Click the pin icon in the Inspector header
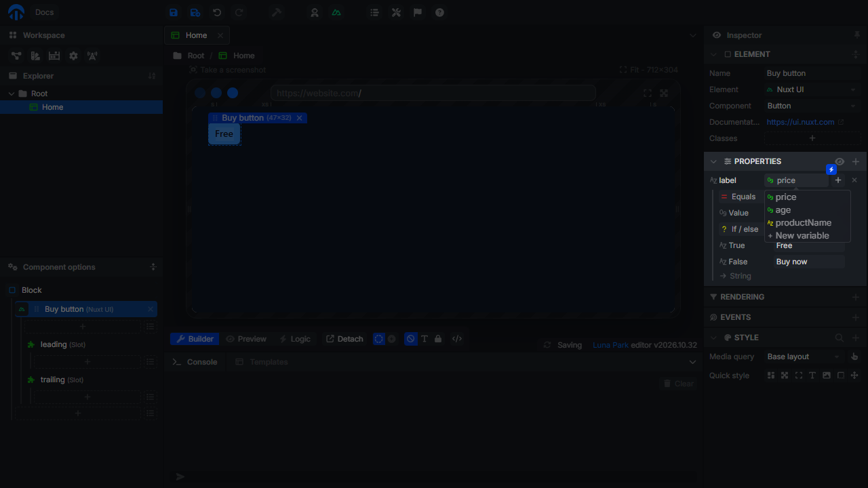 click(856, 35)
